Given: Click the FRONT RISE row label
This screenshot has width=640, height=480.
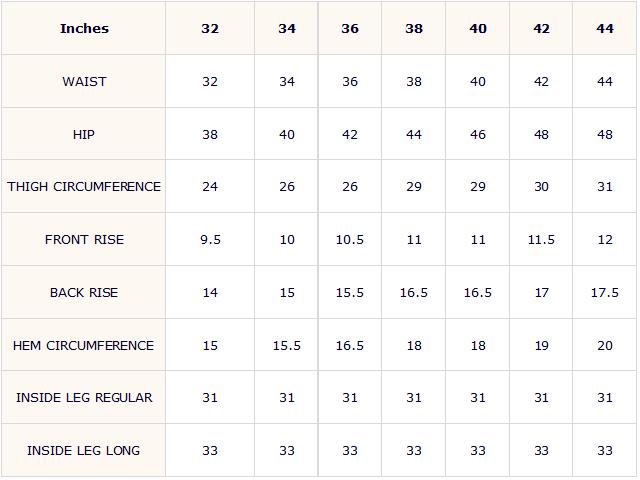Looking at the screenshot, I should [84, 240].
